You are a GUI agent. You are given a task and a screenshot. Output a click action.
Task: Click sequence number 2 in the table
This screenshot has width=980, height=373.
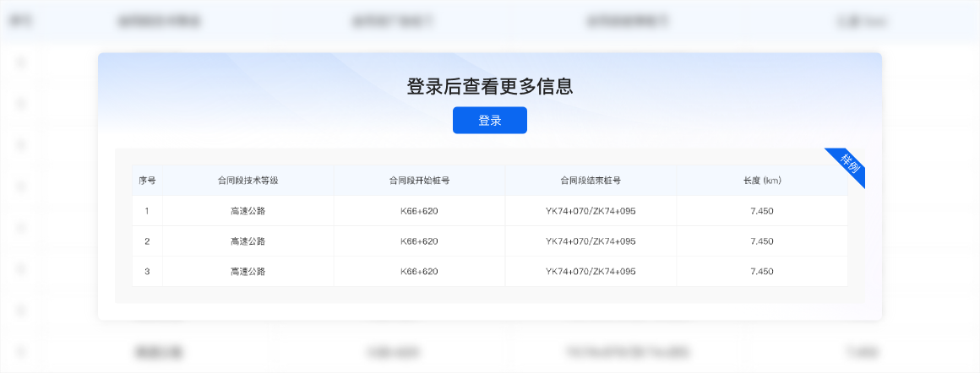pos(147,241)
